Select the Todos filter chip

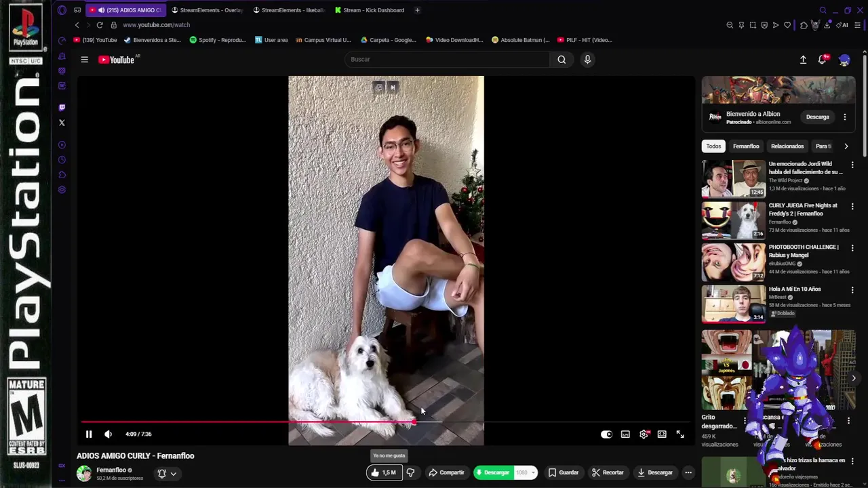pyautogui.click(x=713, y=146)
